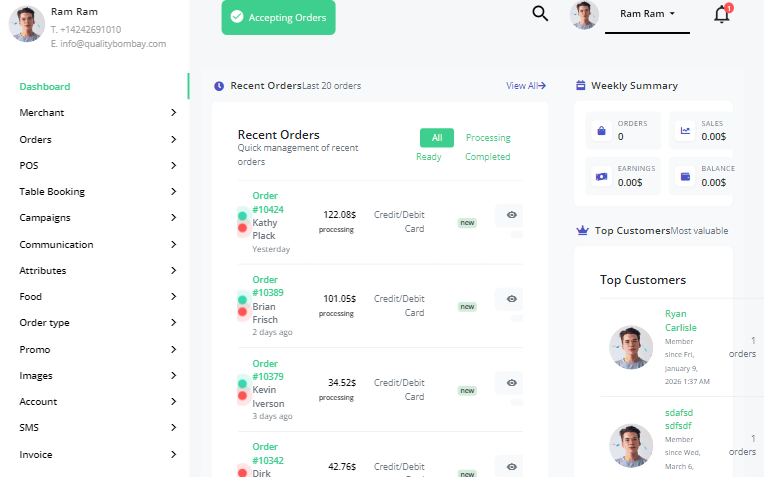Expand the Communication chevron

(173, 245)
